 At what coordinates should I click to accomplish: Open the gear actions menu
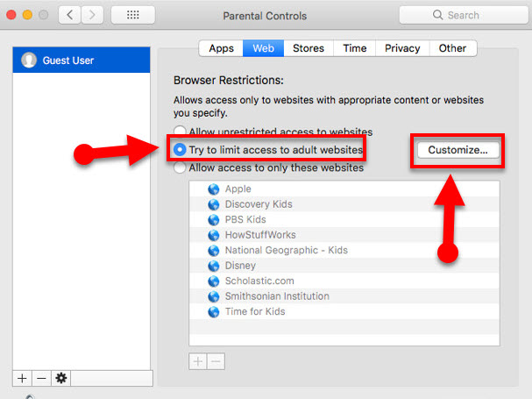tap(60, 378)
